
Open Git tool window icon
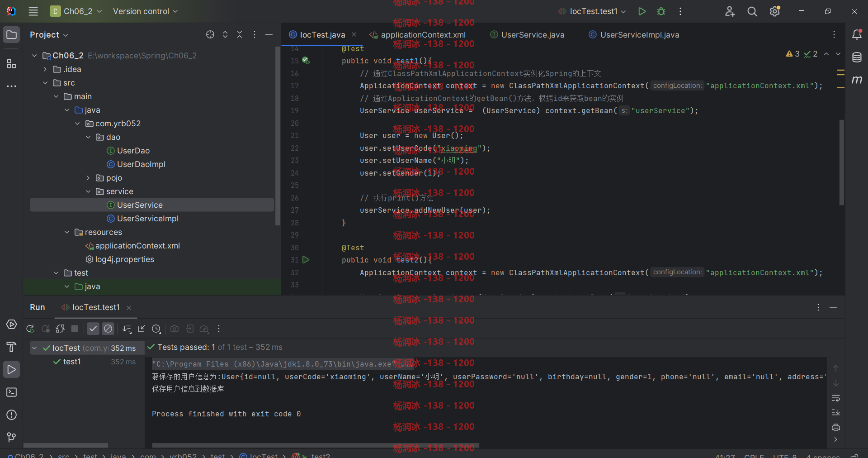pos(11,437)
